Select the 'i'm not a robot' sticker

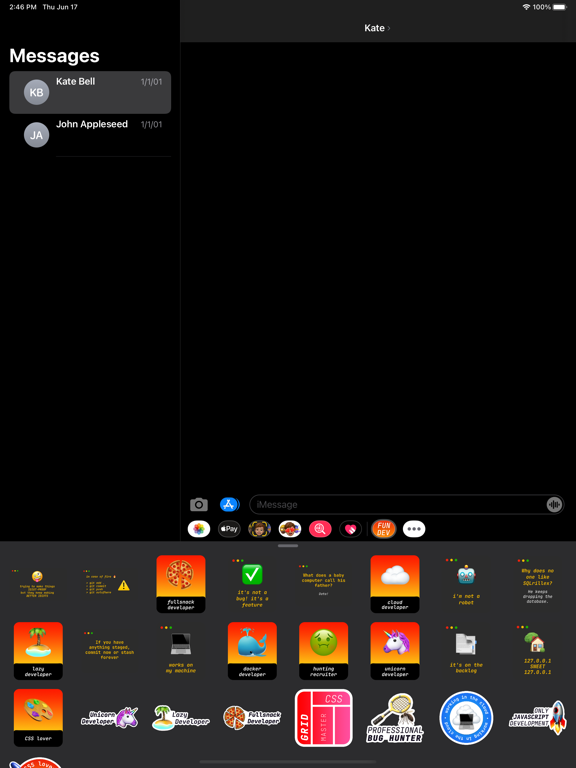466,583
